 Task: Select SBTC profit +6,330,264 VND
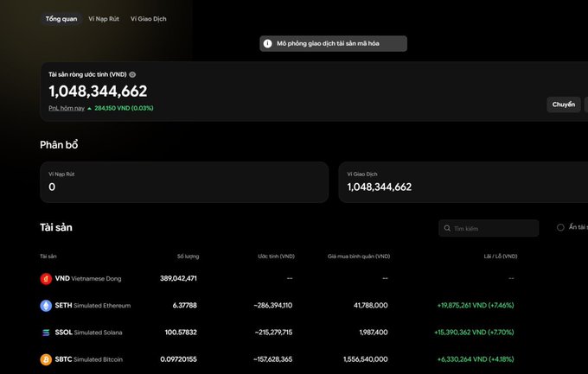pyautogui.click(x=476, y=359)
